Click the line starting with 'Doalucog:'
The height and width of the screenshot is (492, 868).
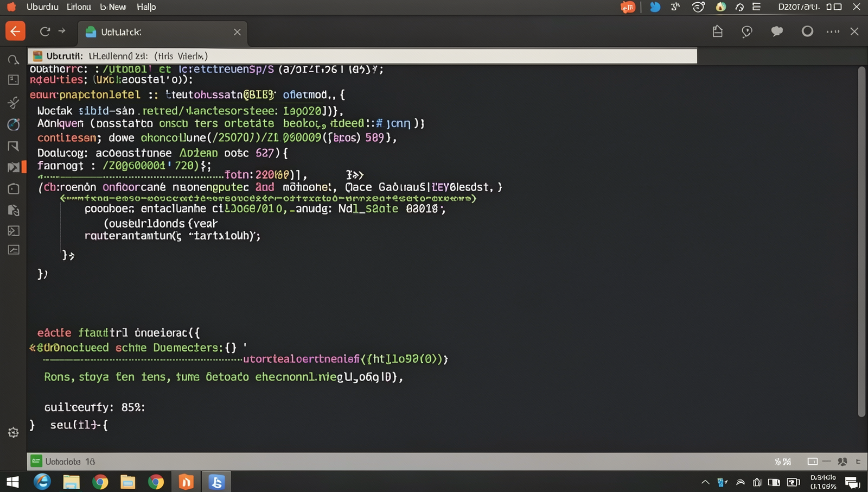(x=162, y=153)
